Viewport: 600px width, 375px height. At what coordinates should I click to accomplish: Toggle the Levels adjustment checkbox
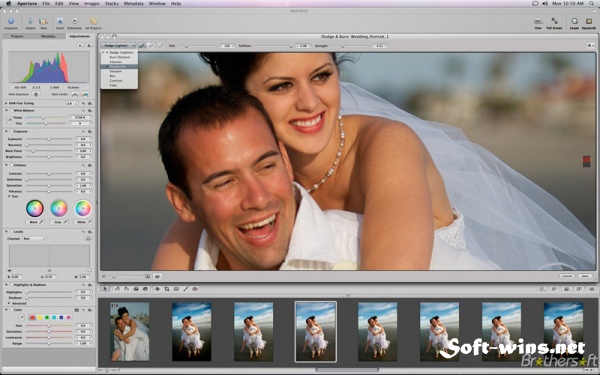click(x=11, y=232)
